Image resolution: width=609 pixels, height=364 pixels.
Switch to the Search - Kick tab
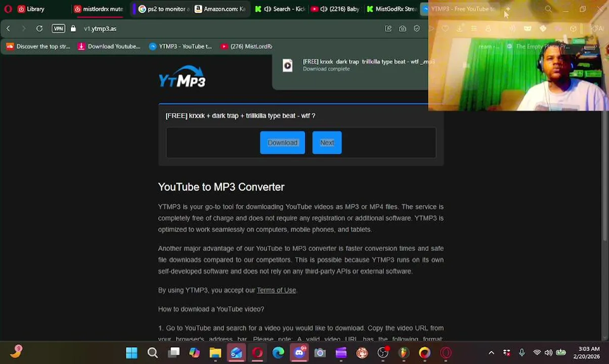(x=281, y=9)
